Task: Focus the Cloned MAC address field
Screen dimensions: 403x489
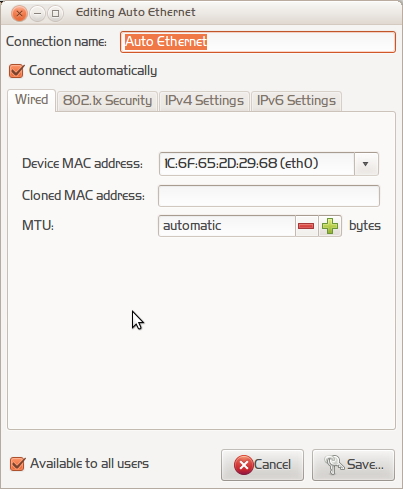Action: tap(269, 196)
